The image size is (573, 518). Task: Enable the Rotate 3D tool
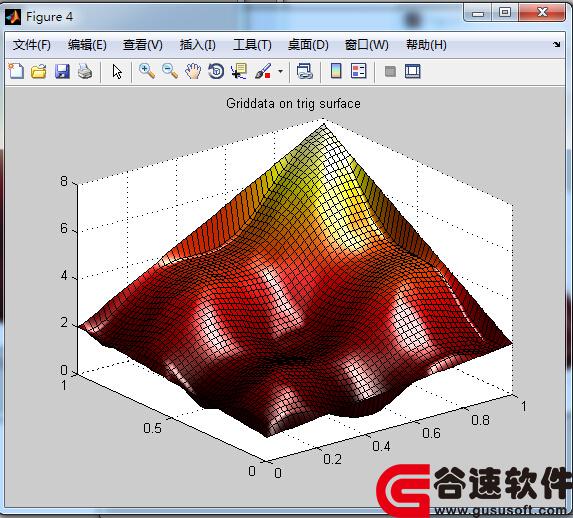tap(216, 71)
